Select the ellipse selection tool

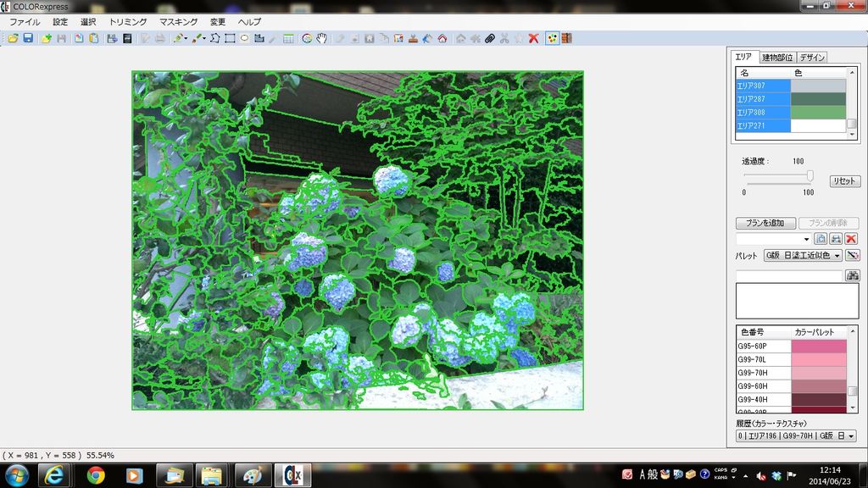click(x=244, y=38)
